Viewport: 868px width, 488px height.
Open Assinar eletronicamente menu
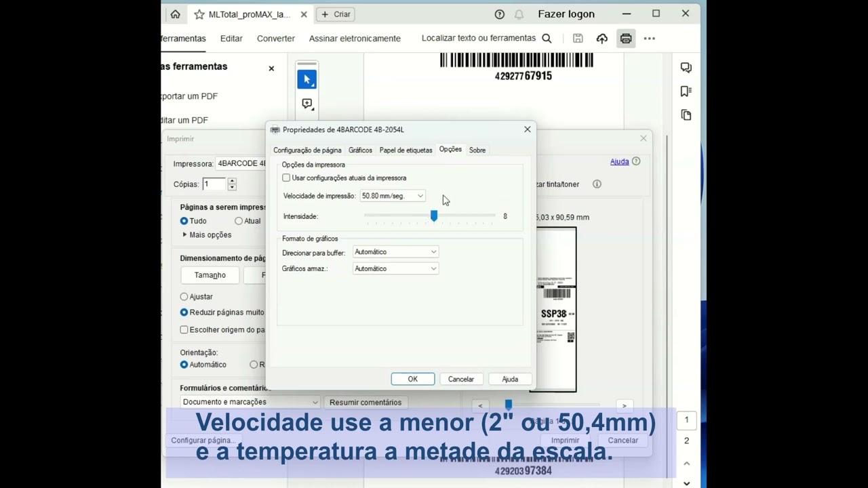(x=355, y=39)
